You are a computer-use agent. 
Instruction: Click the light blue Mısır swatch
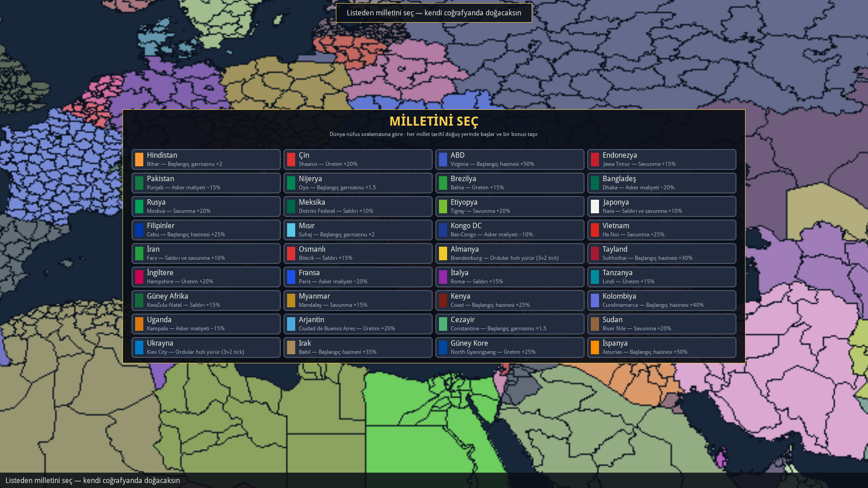(x=291, y=230)
